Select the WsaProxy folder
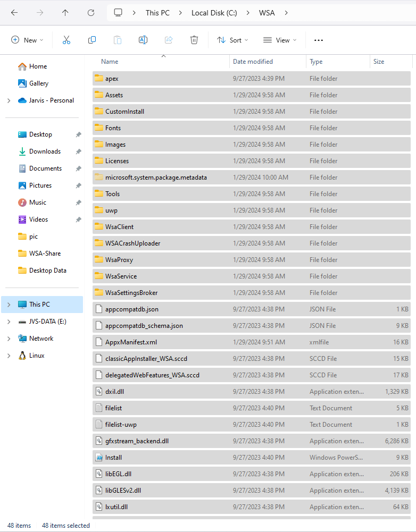 [251, 259]
